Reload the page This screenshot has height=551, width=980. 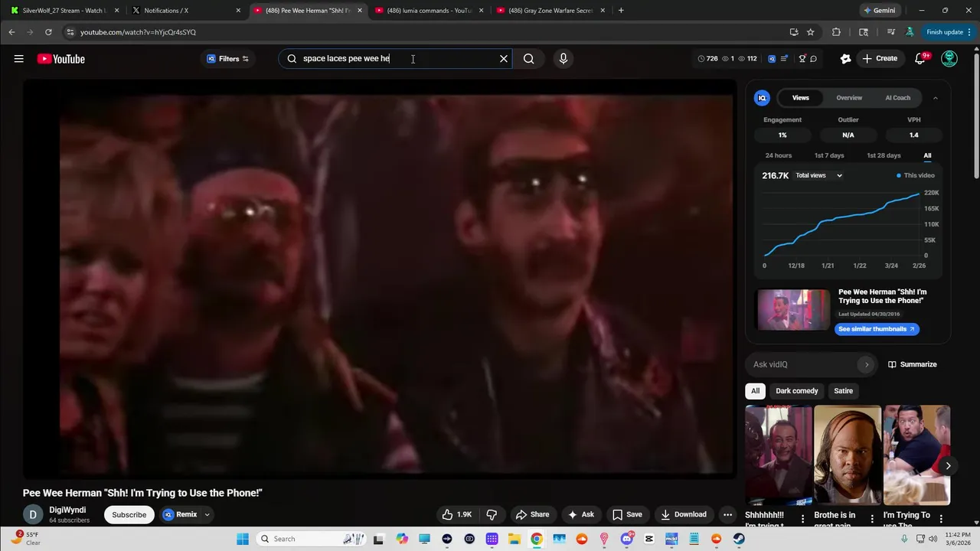[x=48, y=32]
